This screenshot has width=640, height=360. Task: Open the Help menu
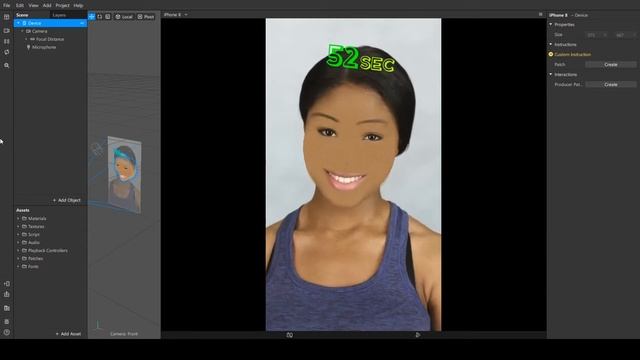click(x=78, y=6)
